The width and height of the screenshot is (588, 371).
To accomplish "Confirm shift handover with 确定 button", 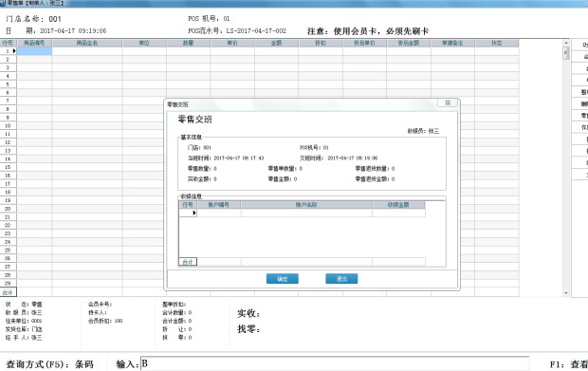I will pyautogui.click(x=282, y=279).
